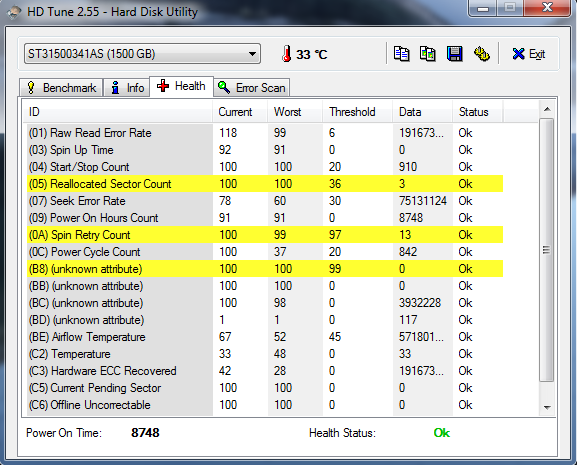Image resolution: width=577 pixels, height=465 pixels.
Task: Click the scrollbar up arrow
Action: (x=547, y=109)
